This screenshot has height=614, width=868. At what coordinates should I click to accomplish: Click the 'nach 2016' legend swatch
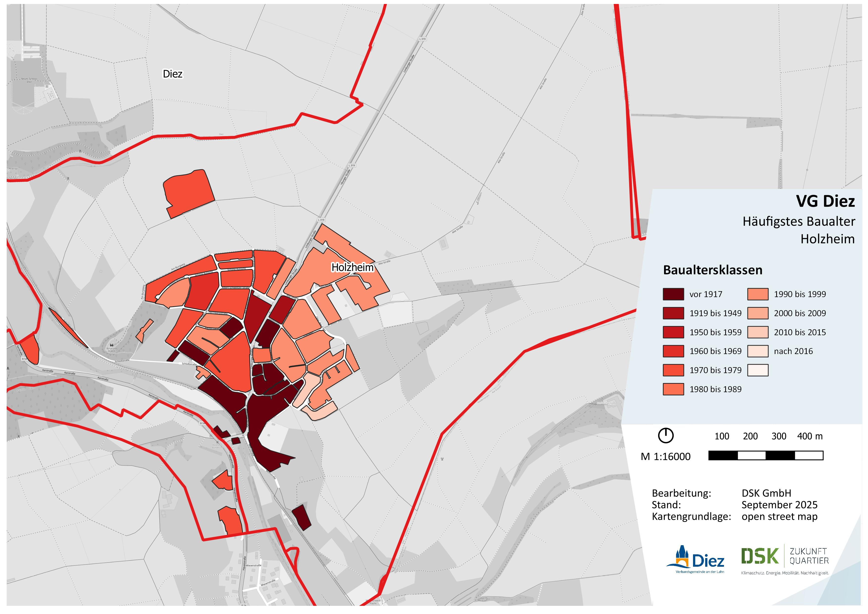758,351
